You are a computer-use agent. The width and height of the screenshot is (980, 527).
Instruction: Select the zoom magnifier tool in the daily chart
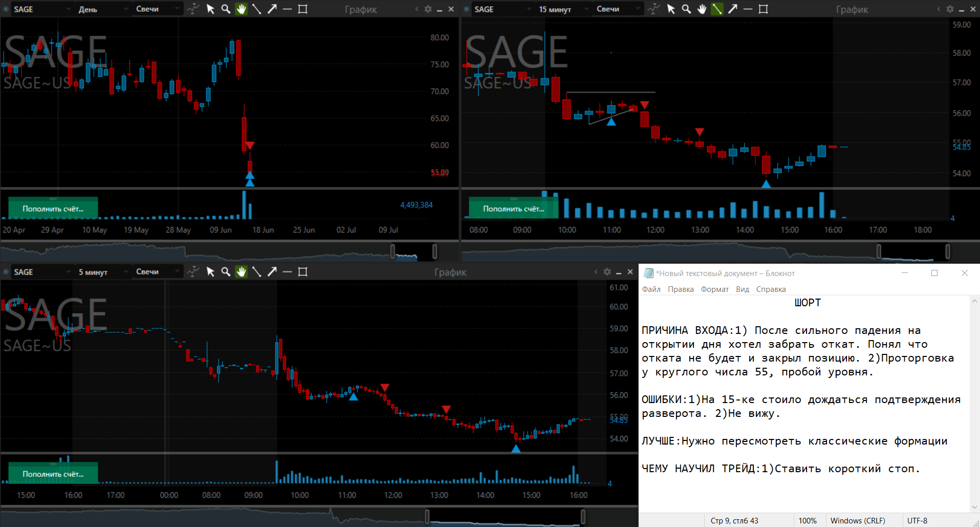point(226,9)
